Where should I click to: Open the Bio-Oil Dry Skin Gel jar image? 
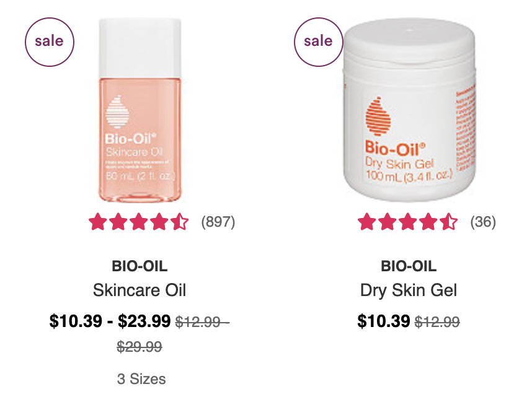coord(409,110)
